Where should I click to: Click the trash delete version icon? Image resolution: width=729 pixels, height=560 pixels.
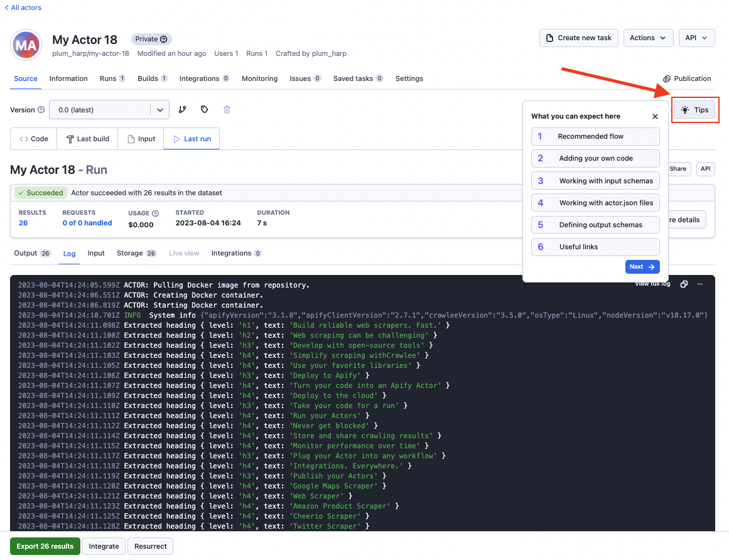pos(227,110)
